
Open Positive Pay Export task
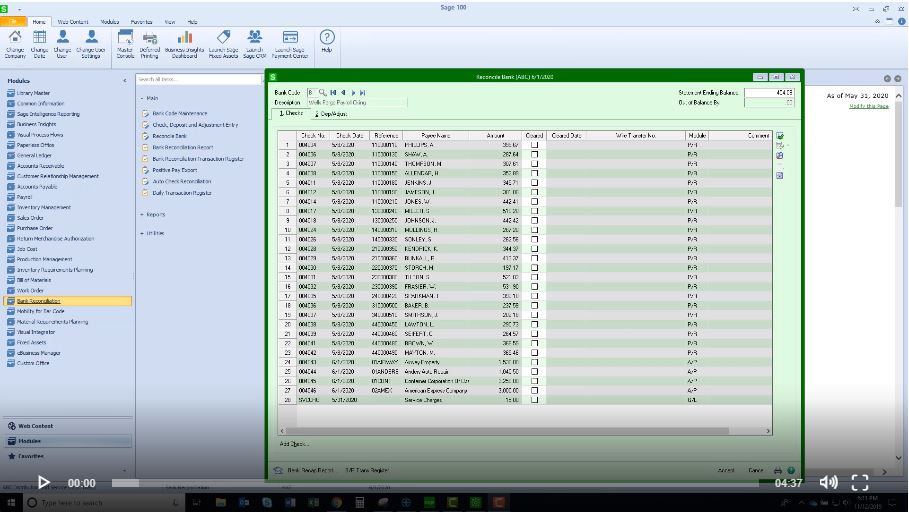coord(174,170)
